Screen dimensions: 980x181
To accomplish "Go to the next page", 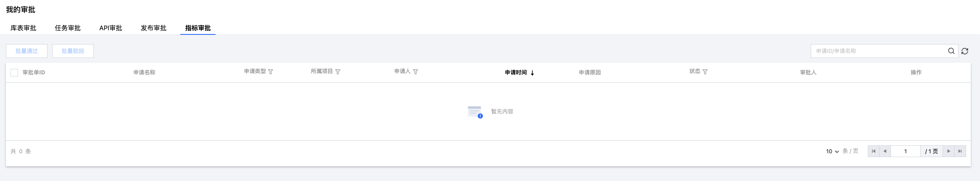I will tap(948, 151).
